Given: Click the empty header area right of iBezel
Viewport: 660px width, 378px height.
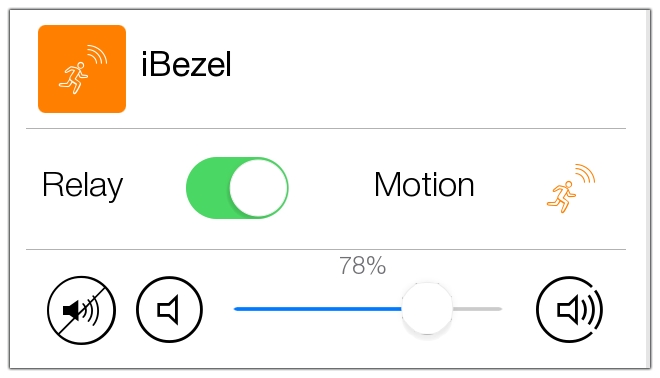Looking at the screenshot, I should pos(428,69).
